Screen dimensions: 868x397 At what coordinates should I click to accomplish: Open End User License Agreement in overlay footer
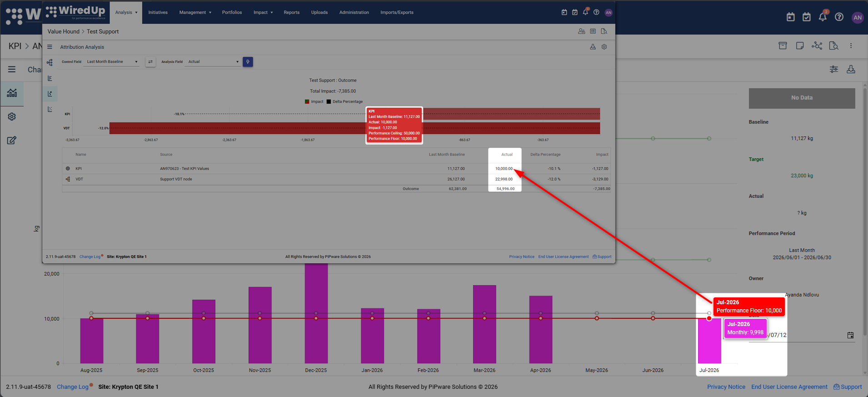(x=563, y=257)
